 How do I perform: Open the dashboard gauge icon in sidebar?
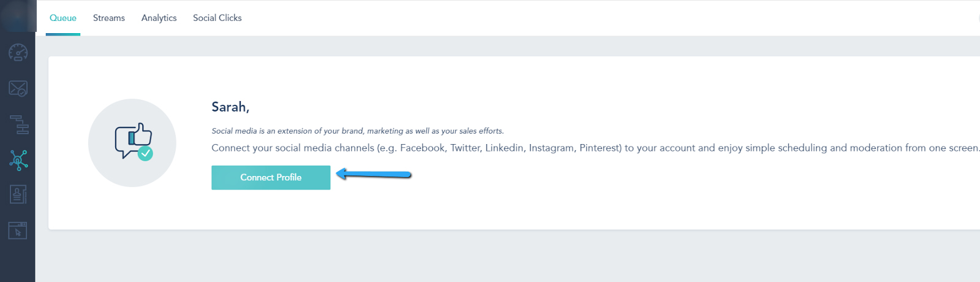point(18,53)
